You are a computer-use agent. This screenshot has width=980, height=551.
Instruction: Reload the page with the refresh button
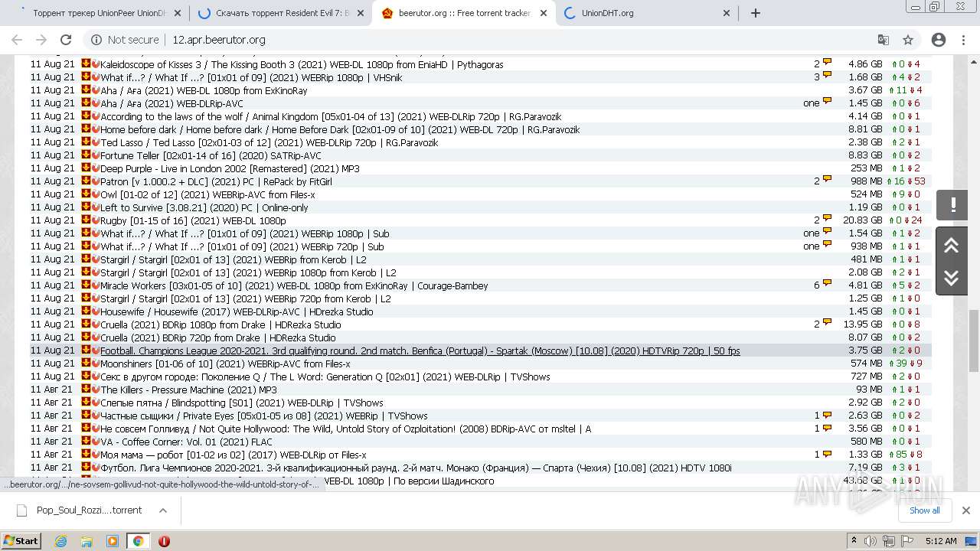66,40
